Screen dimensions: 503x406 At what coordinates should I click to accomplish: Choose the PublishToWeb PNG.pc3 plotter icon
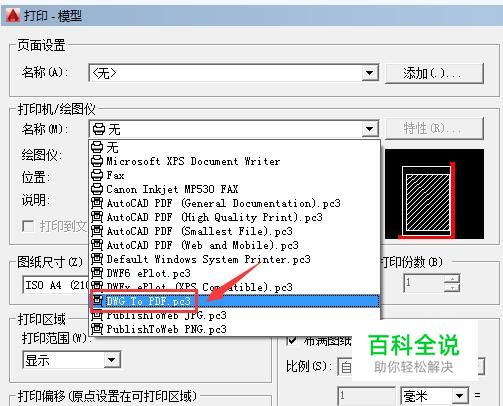(x=97, y=329)
